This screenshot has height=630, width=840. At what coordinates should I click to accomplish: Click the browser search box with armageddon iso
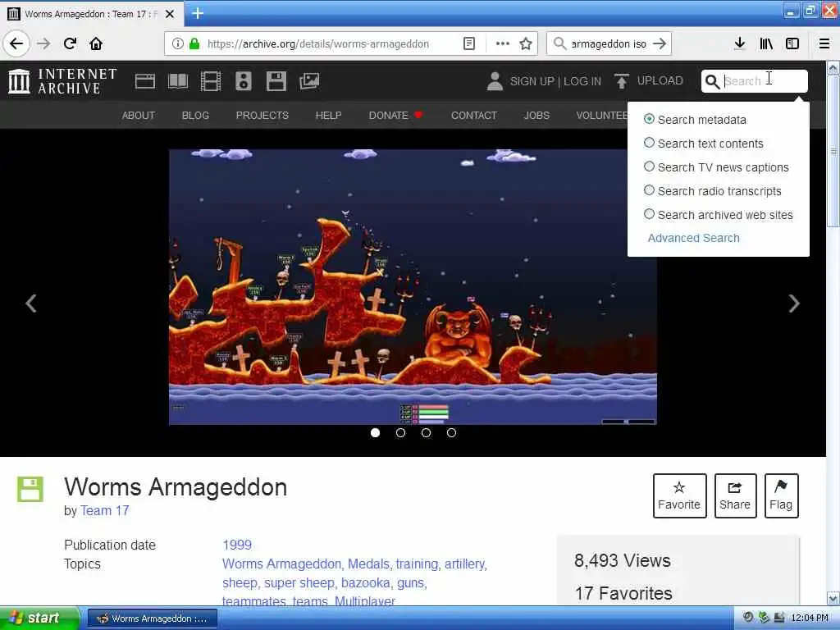click(x=609, y=43)
